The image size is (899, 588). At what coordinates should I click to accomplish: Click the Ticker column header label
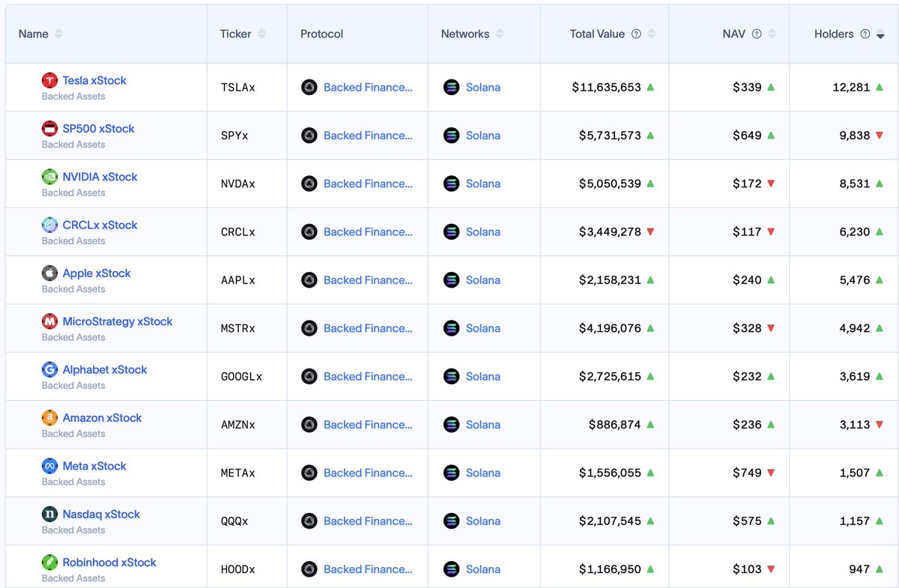pyautogui.click(x=236, y=34)
